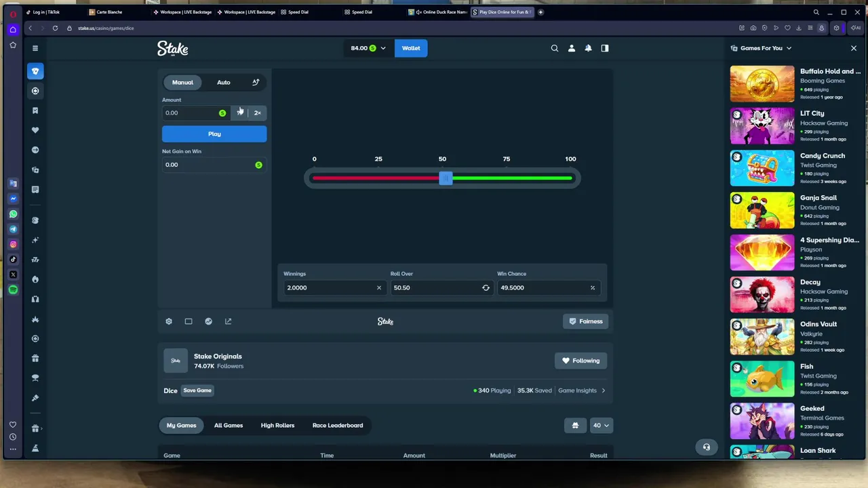Switch to Carte Blanche browser tab
Screen dimensions: 868x488
108,12
